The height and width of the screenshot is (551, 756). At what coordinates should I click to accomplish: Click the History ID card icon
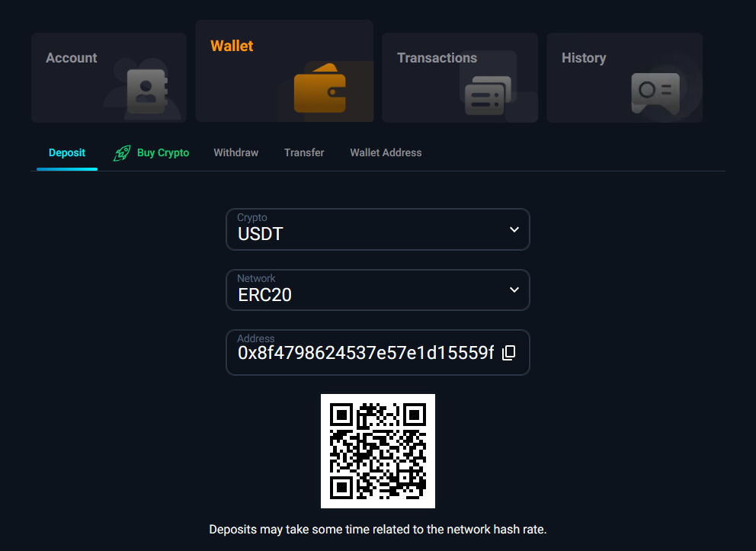[x=655, y=93]
